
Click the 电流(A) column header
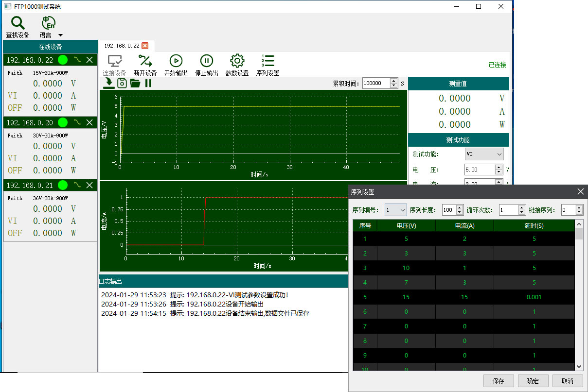click(x=464, y=225)
